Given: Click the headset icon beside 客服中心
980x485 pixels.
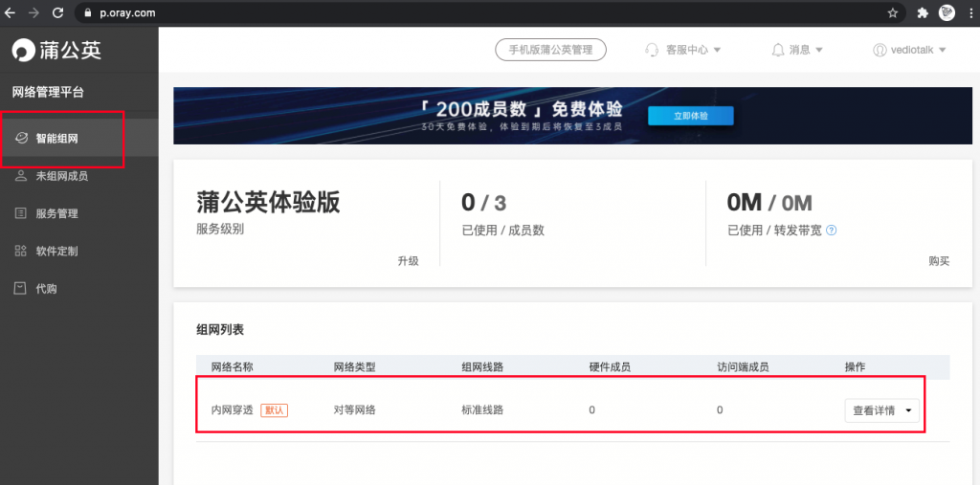Looking at the screenshot, I should [x=653, y=50].
